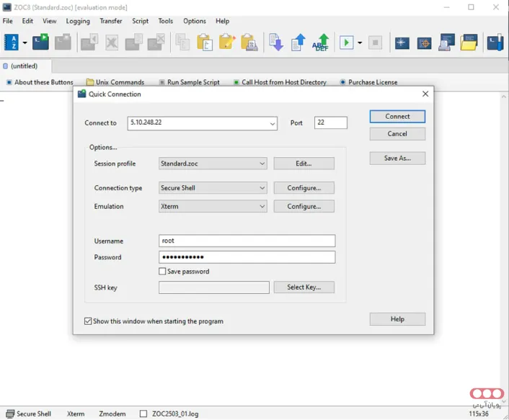Click the Unix Commands button bar item
The height and width of the screenshot is (420, 509).
point(115,82)
